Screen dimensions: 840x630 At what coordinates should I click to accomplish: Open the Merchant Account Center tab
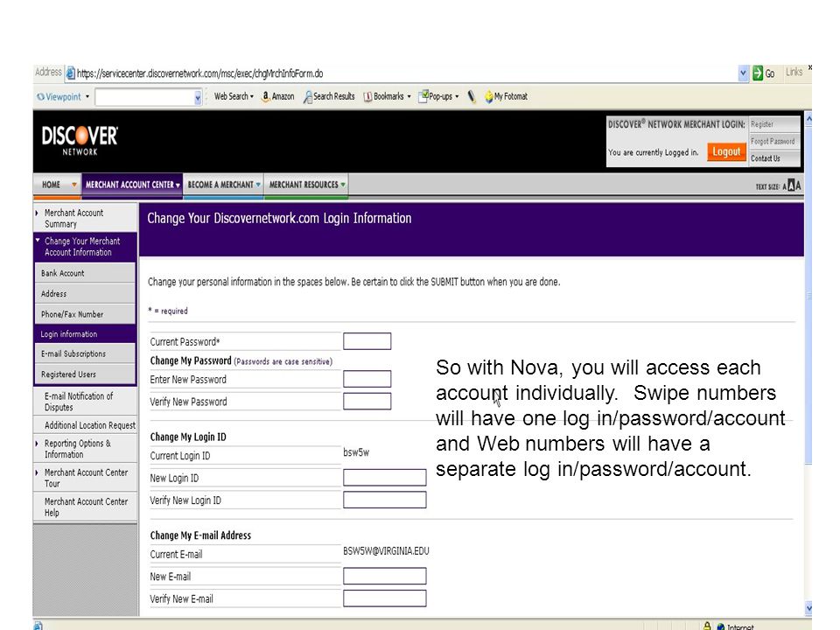132,185
